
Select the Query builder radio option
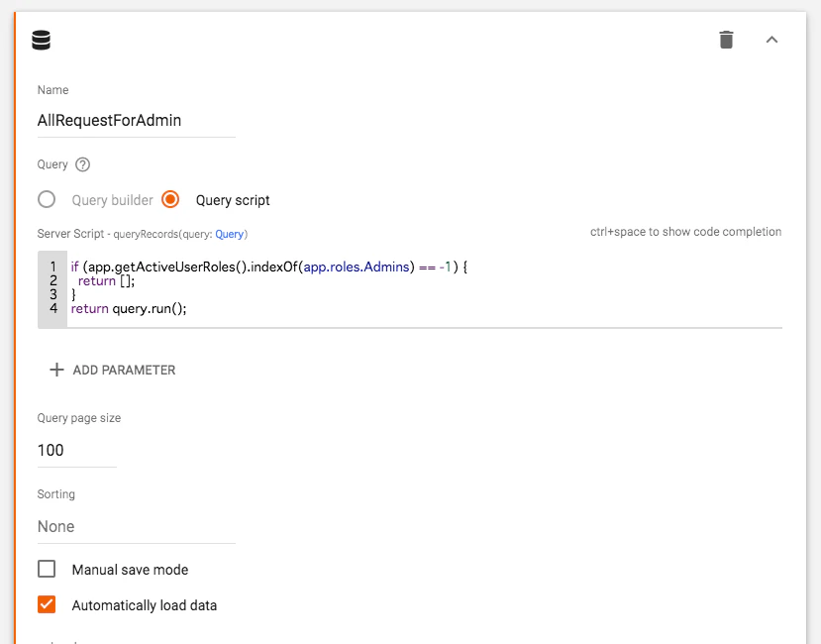click(47, 200)
